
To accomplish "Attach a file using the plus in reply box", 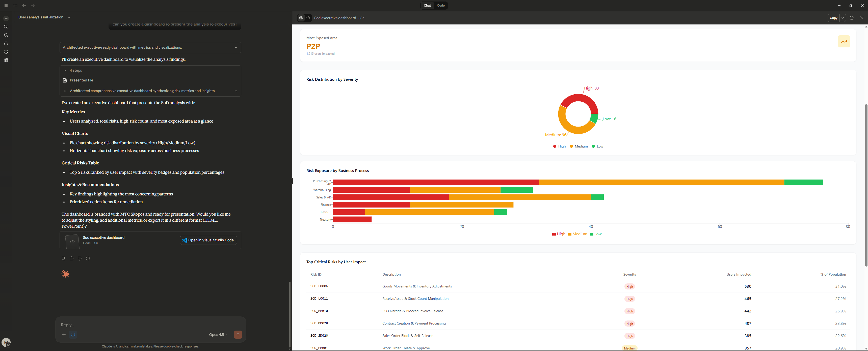I will [64, 335].
